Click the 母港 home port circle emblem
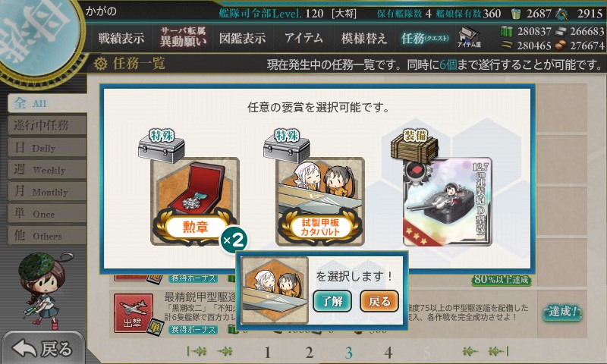Viewport: 607px width, 364px height. click(39, 36)
